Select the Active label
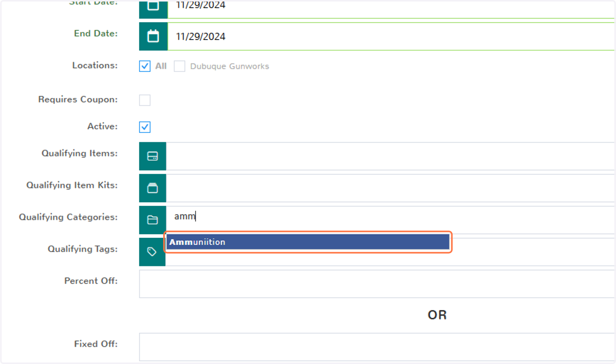The height and width of the screenshot is (364, 616). pos(102,126)
